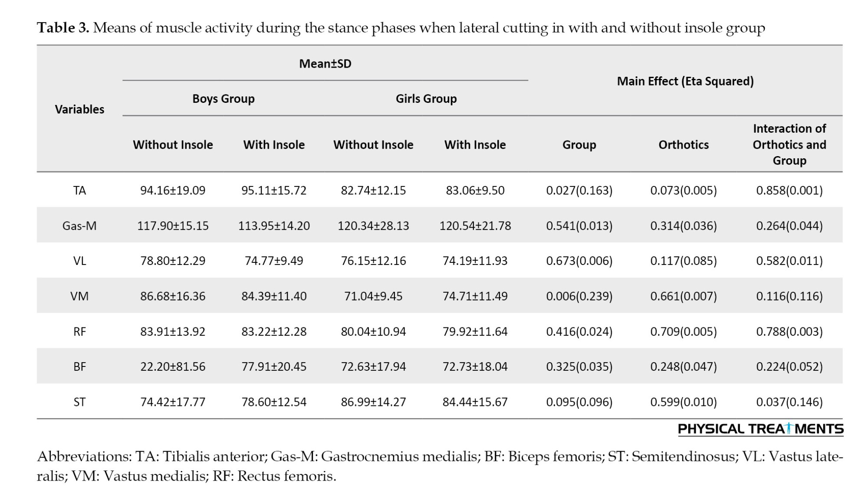
Task: Click the BF cell reading 22.20±81.56
Action: click(173, 366)
